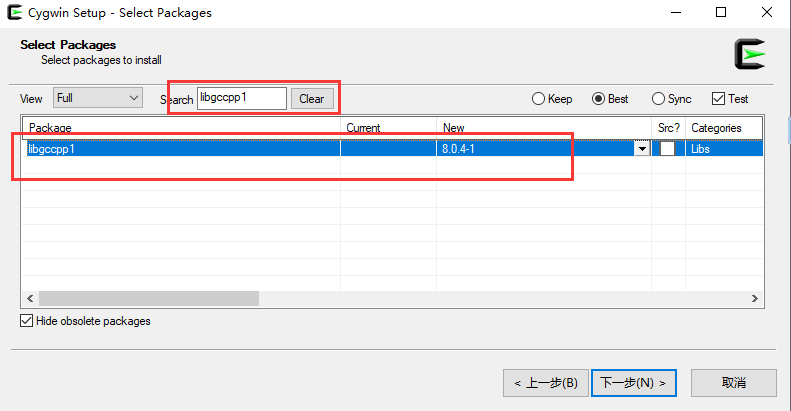This screenshot has height=411, width=791.
Task: Select the libgccpp1 package row
Action: pyautogui.click(x=394, y=149)
